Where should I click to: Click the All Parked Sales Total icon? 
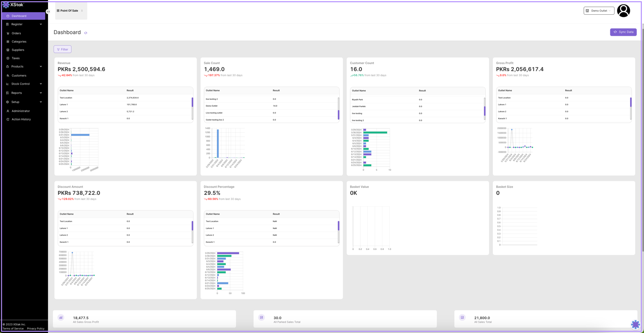(x=261, y=318)
